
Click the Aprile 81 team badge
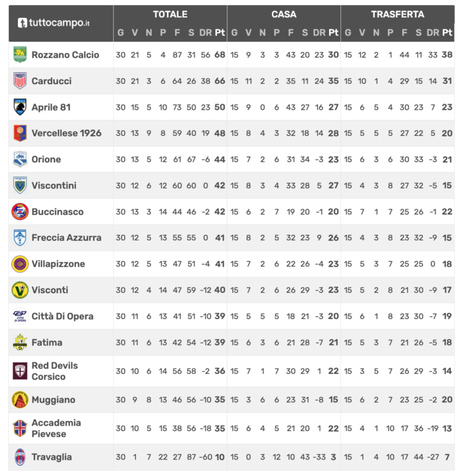tap(20, 107)
